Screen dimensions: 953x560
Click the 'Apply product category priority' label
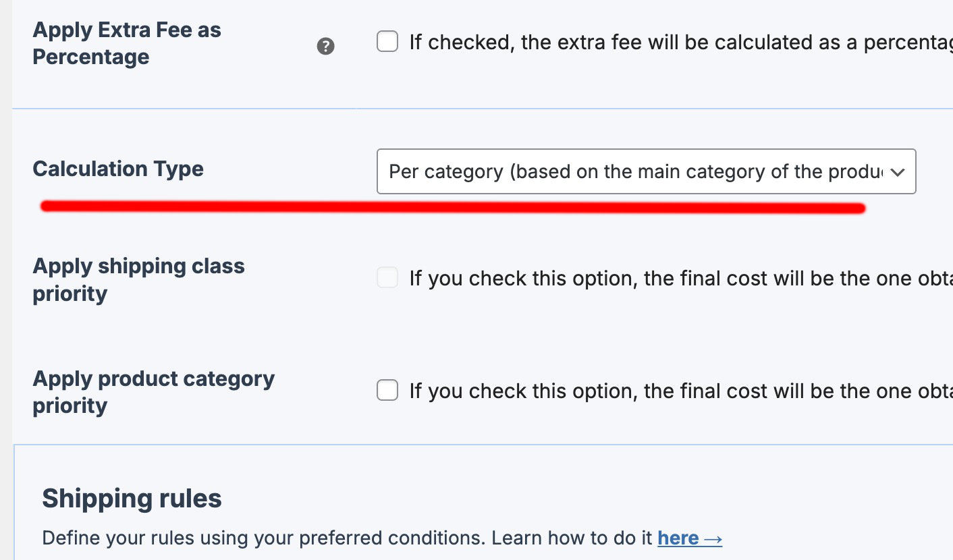pyautogui.click(x=153, y=392)
